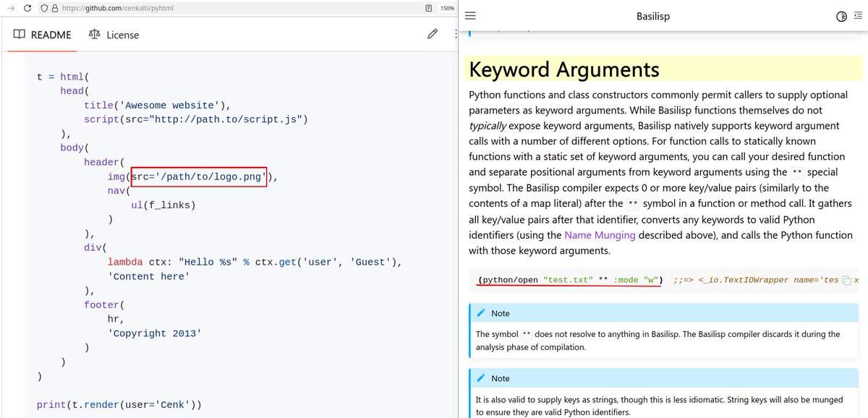Open the Basilisp table of contents icon
This screenshot has width=868, height=418.
point(859,16)
